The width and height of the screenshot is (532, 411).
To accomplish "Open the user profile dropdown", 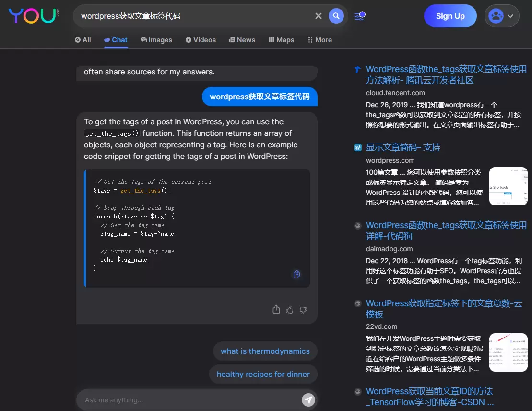I will pos(502,16).
